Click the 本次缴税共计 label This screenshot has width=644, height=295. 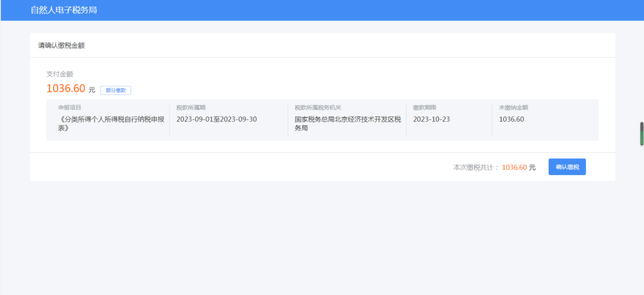coord(476,167)
